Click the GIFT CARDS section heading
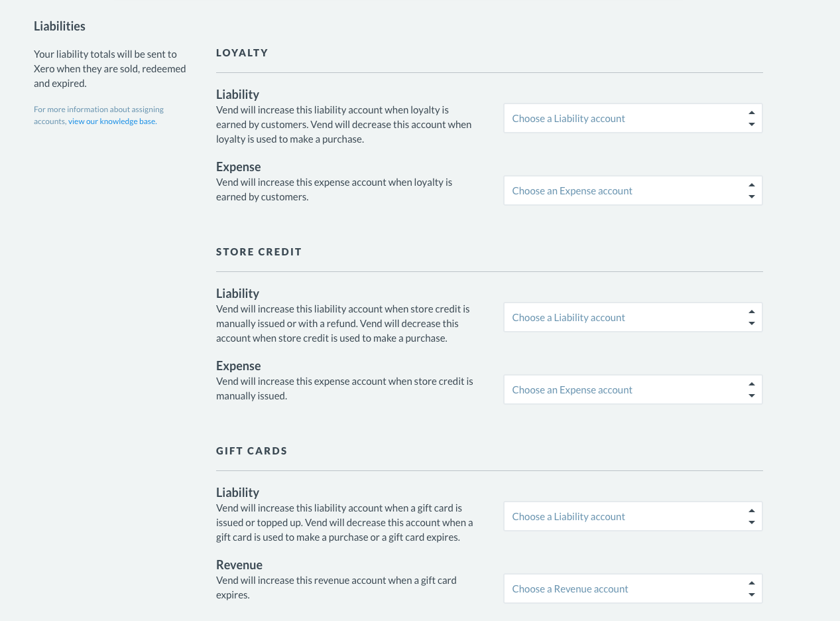This screenshot has height=621, width=840. click(x=252, y=450)
